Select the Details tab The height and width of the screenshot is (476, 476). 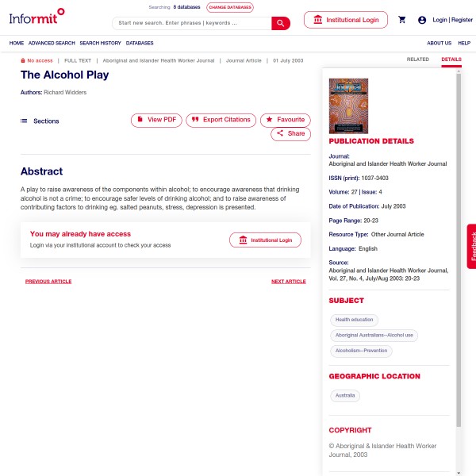click(x=451, y=59)
